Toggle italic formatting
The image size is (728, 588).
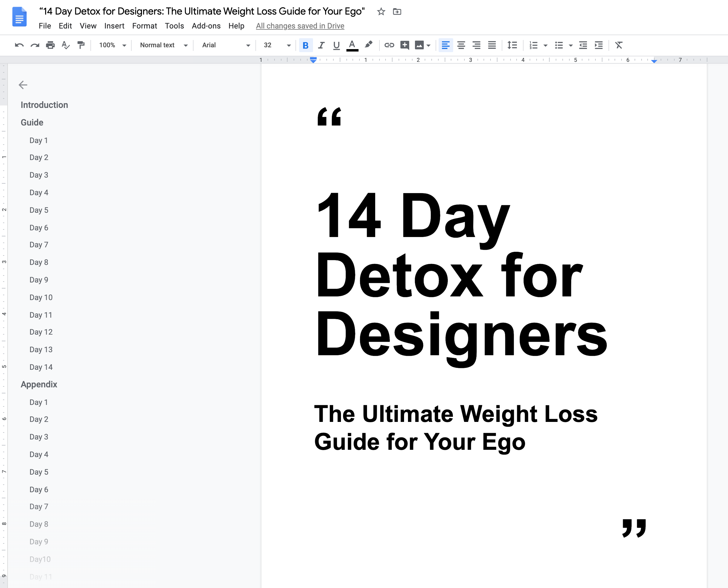(x=321, y=45)
